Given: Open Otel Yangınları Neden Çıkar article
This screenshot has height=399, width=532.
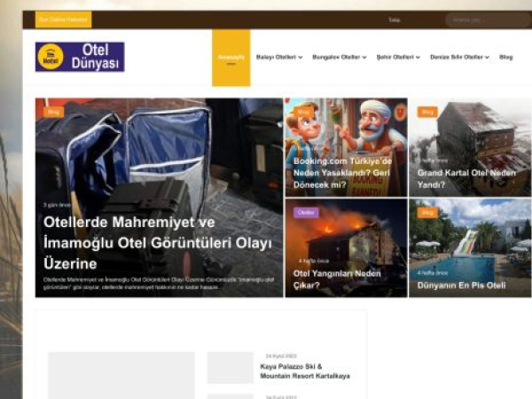Looking at the screenshot, I should [x=337, y=279].
